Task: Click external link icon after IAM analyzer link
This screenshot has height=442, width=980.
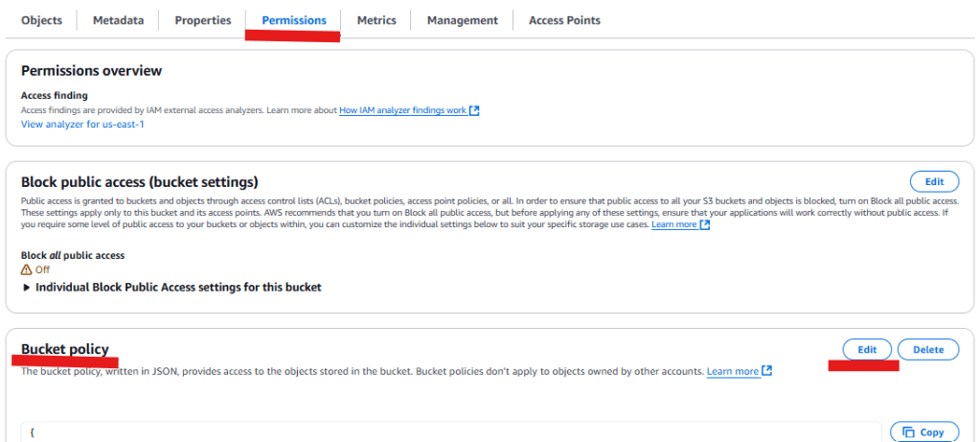Action: click(474, 110)
